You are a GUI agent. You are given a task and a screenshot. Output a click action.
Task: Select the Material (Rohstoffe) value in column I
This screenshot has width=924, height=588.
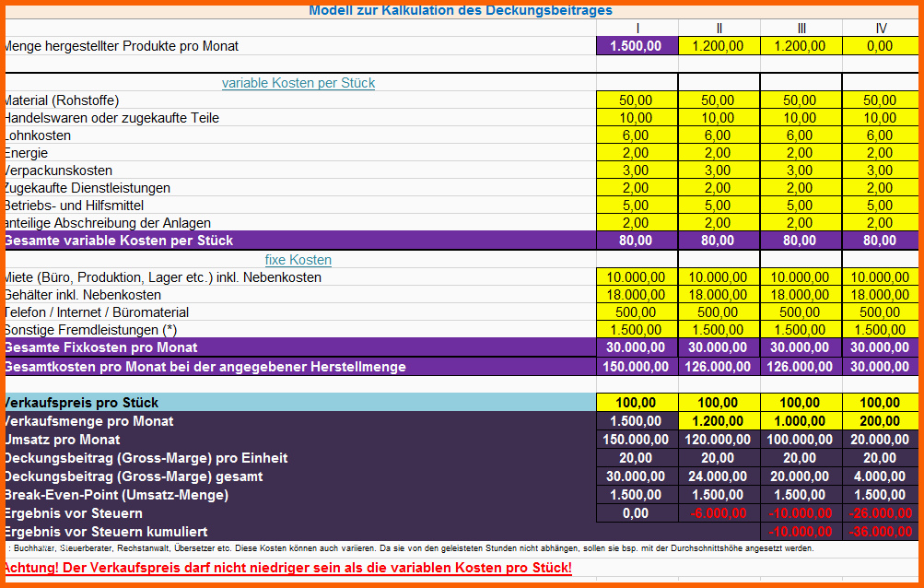(x=637, y=100)
